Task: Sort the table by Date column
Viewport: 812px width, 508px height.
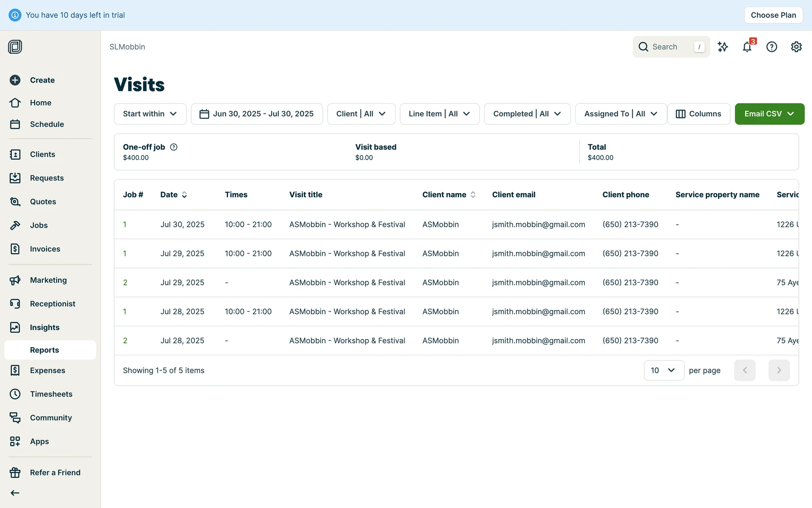Action: (173, 195)
